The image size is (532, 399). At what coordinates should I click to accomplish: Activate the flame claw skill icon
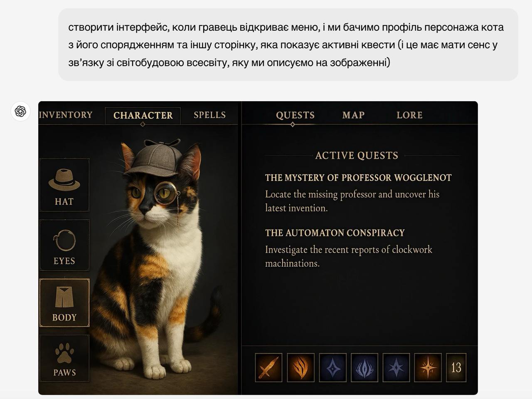pyautogui.click(x=300, y=367)
